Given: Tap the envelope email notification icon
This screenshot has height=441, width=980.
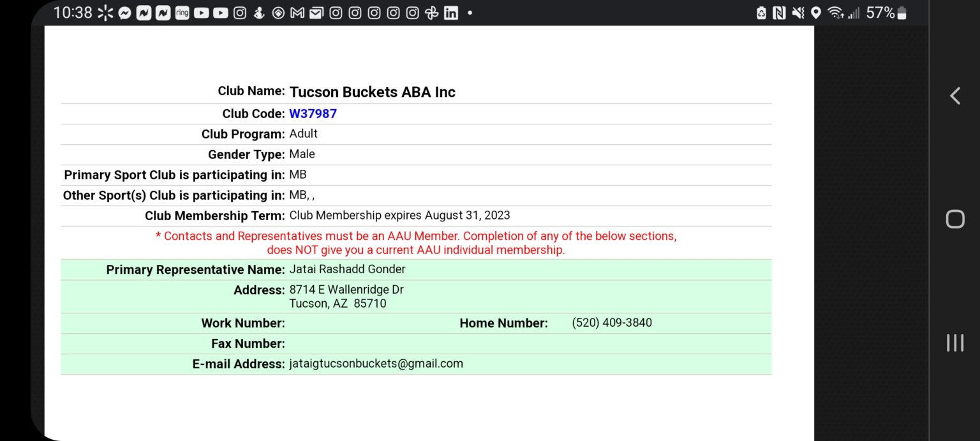Looking at the screenshot, I should (x=316, y=13).
